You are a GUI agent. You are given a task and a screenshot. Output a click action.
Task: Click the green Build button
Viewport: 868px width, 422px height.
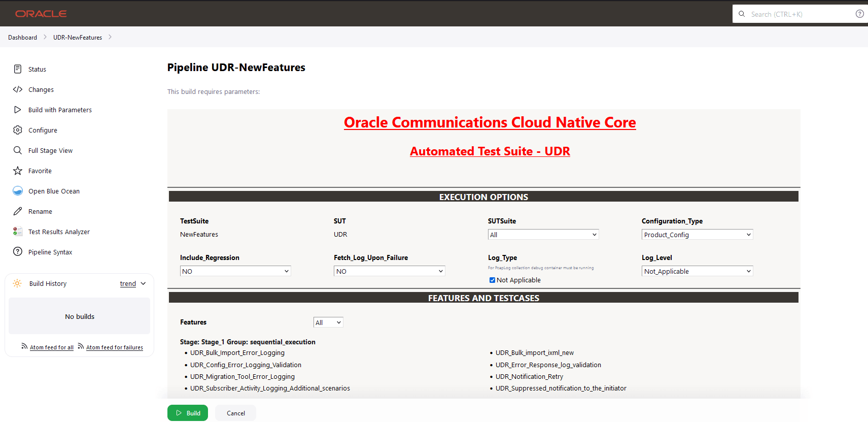(x=188, y=413)
